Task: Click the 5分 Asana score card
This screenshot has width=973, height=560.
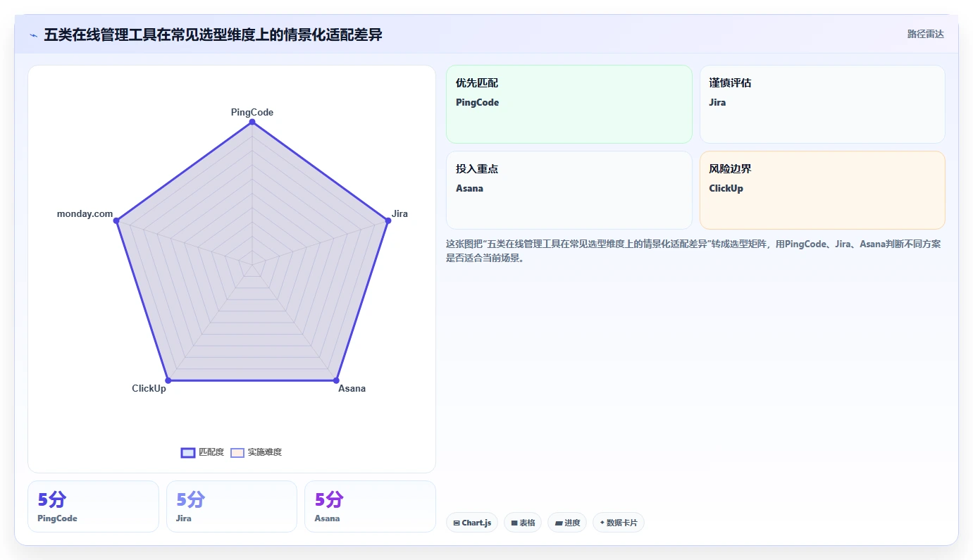Action: pyautogui.click(x=370, y=506)
